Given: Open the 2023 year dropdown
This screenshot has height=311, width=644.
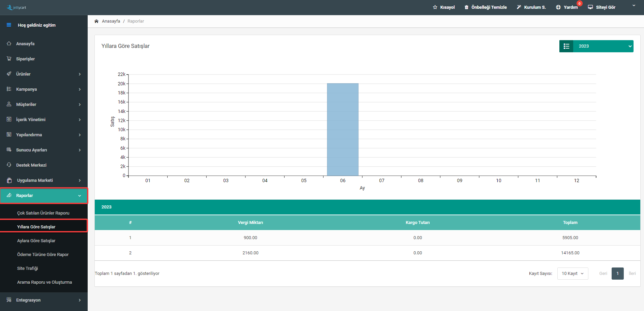Looking at the screenshot, I should point(603,46).
